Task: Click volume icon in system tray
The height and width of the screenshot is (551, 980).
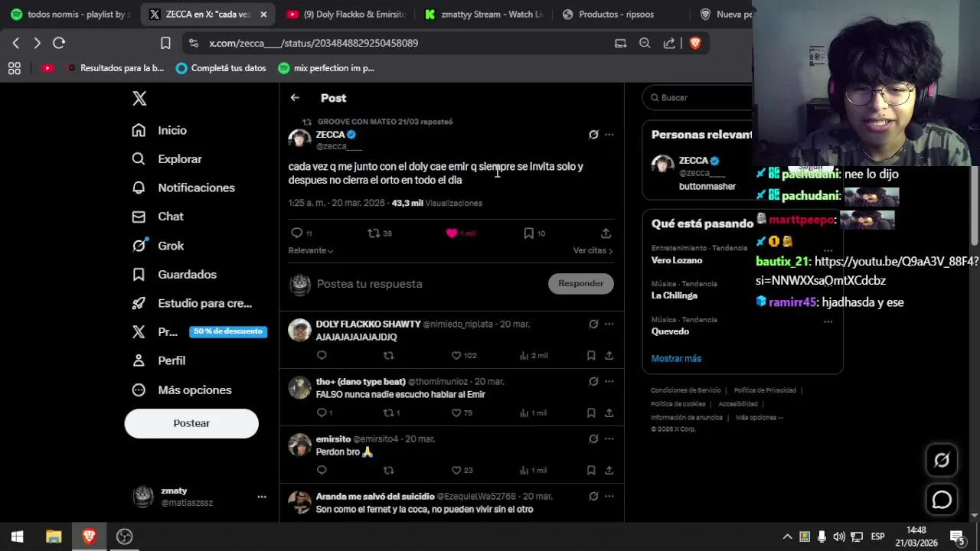Action: [x=839, y=536]
